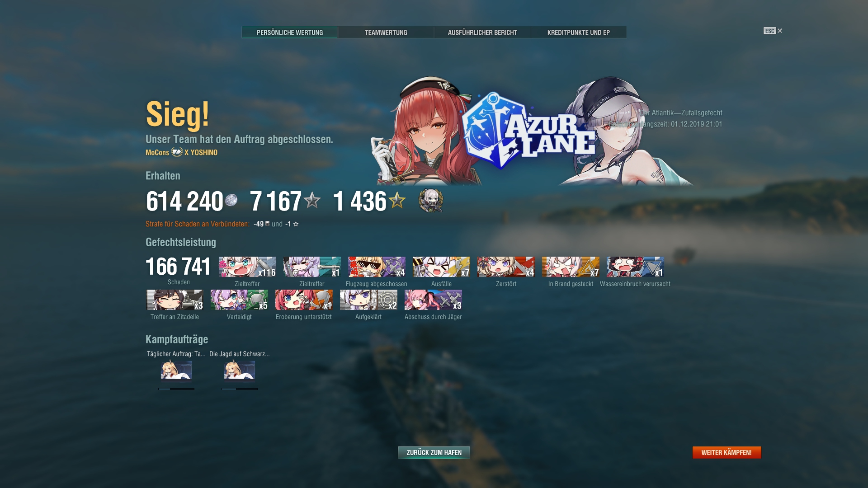The image size is (868, 488).
Task: Switch to Ausführlicher Bericht tab
Action: coord(482,33)
